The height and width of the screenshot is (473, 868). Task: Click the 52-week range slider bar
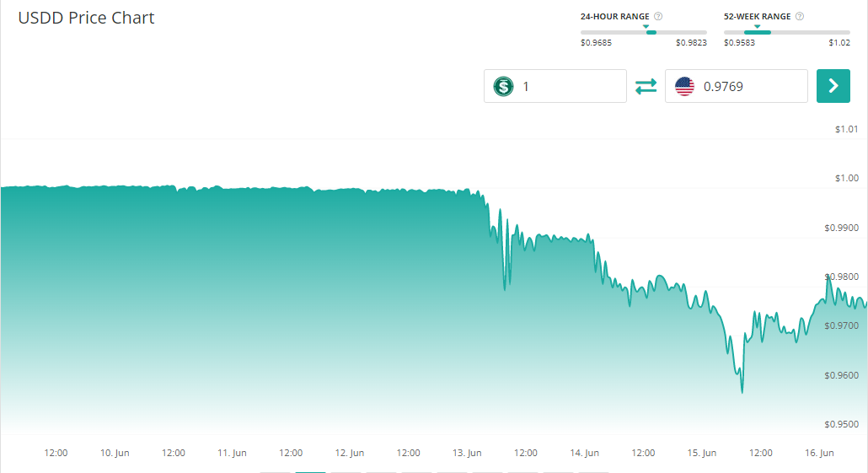[787, 32]
